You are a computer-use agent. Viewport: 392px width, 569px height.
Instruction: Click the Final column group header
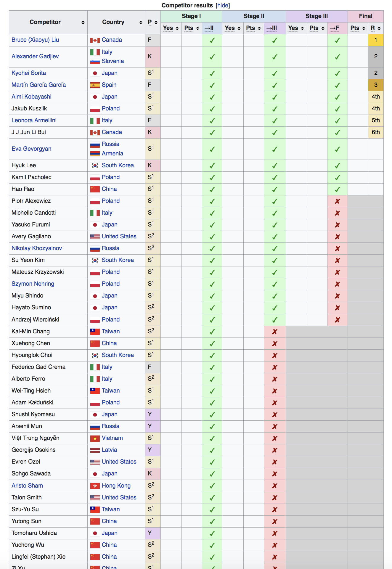point(365,16)
